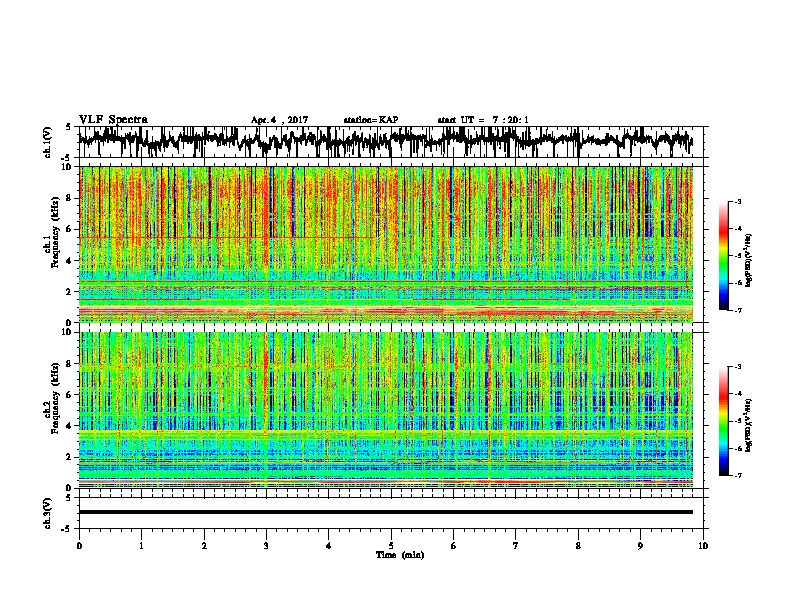Click the "10" kHz tick on ch.2 frequency axis
The image size is (792, 612).
[67, 332]
